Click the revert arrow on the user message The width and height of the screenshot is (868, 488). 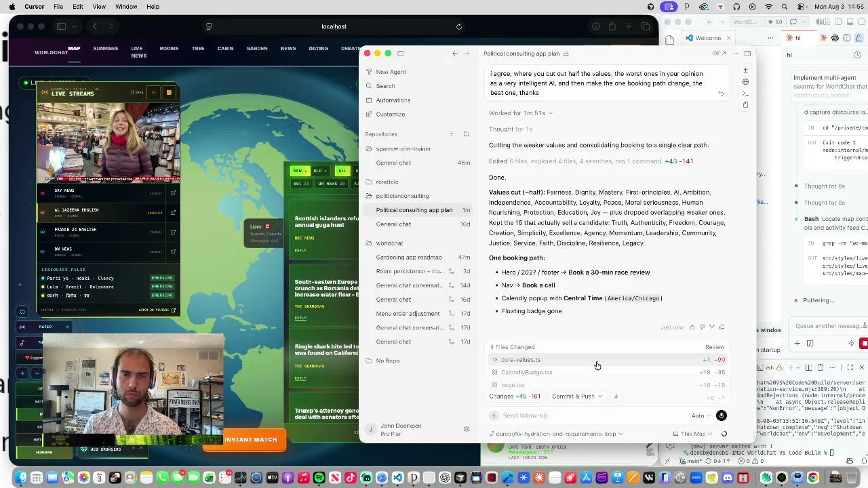point(721,94)
